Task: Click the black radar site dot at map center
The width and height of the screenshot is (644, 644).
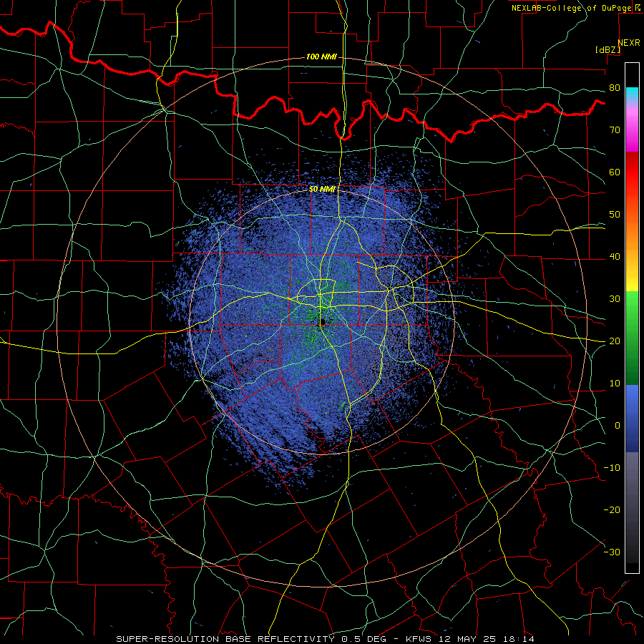Action: [323, 322]
